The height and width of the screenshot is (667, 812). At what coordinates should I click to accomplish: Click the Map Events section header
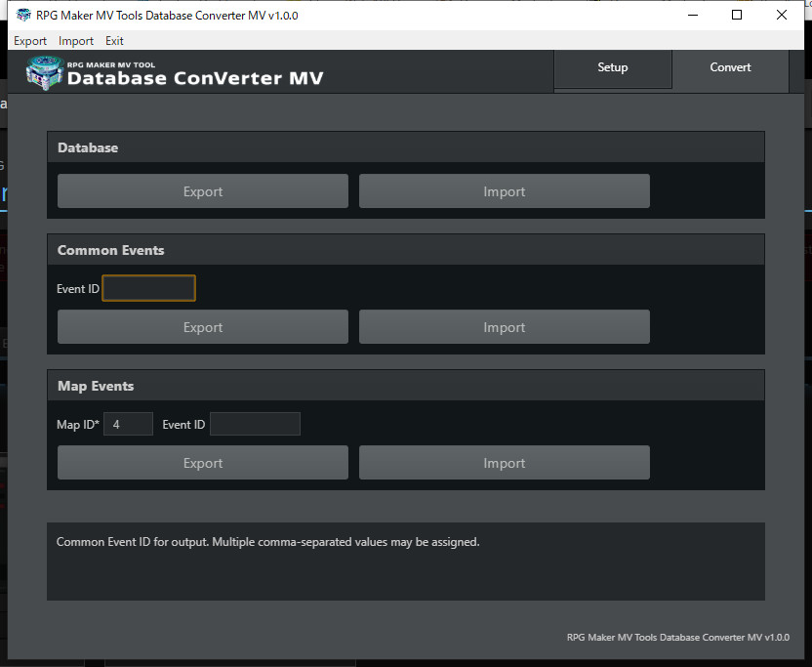95,385
